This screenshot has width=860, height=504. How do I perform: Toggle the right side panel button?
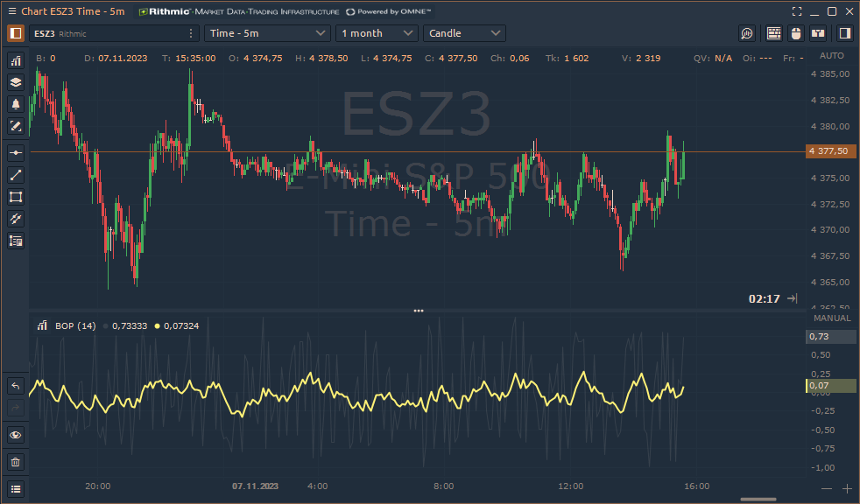click(844, 33)
